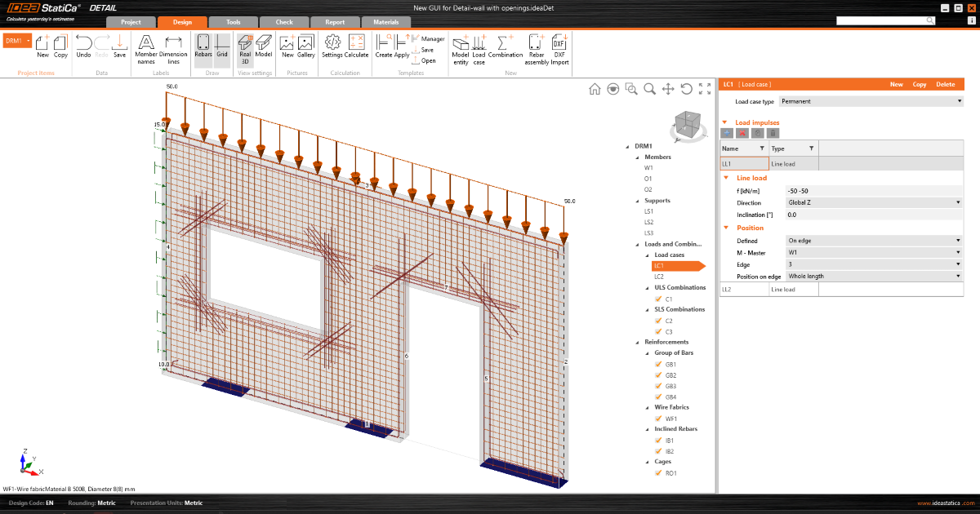Viewport: 980px width, 514px height.
Task: Click the f [kN/m] value field
Action: point(871,190)
